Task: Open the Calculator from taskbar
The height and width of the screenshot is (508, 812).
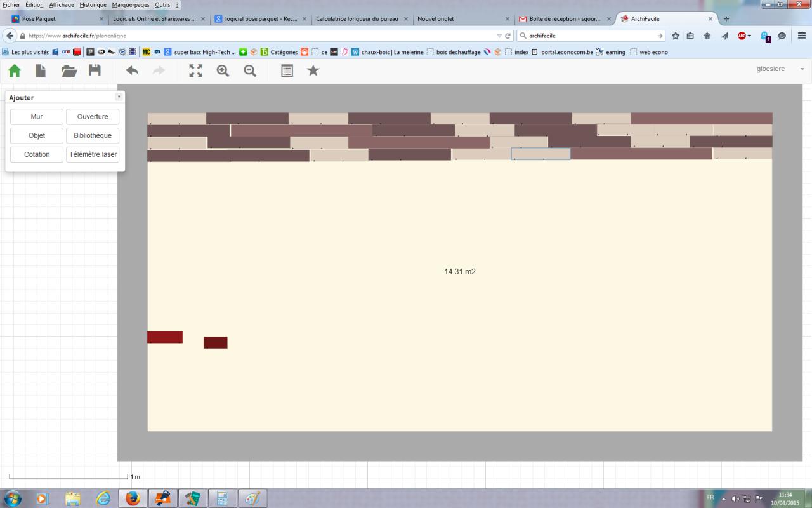Action: pyautogui.click(x=222, y=498)
